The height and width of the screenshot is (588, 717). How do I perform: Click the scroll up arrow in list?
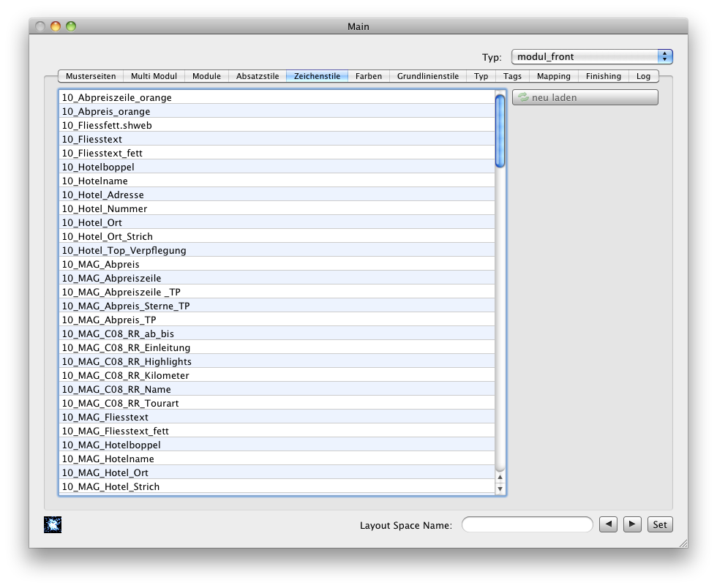point(500,477)
